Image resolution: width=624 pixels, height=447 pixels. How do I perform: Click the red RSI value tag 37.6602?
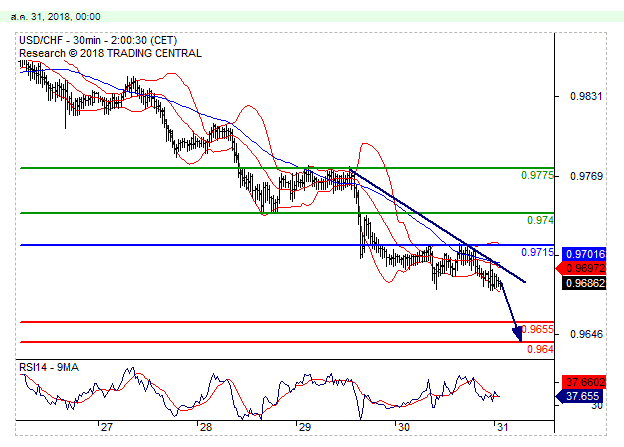584,382
